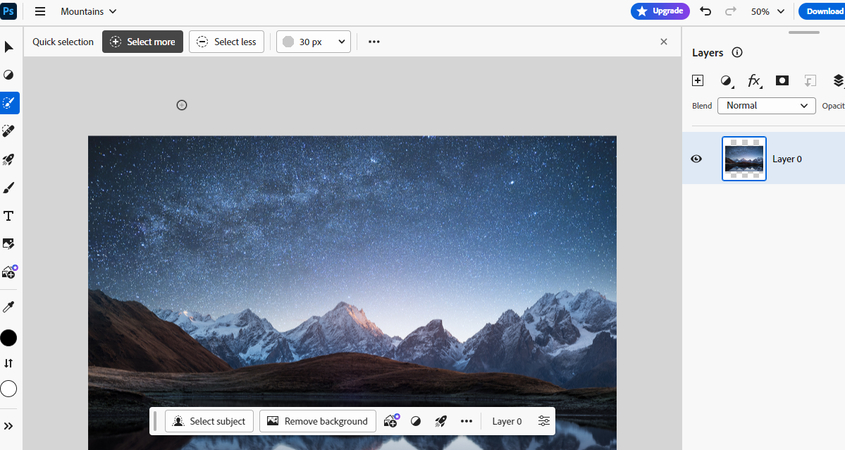Select the place image tool

tap(9, 244)
